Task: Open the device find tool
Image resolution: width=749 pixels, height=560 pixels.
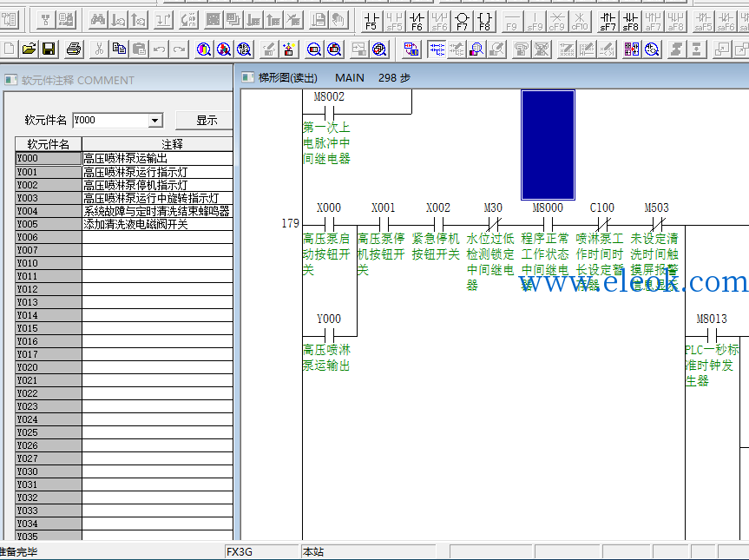Action: point(204,49)
